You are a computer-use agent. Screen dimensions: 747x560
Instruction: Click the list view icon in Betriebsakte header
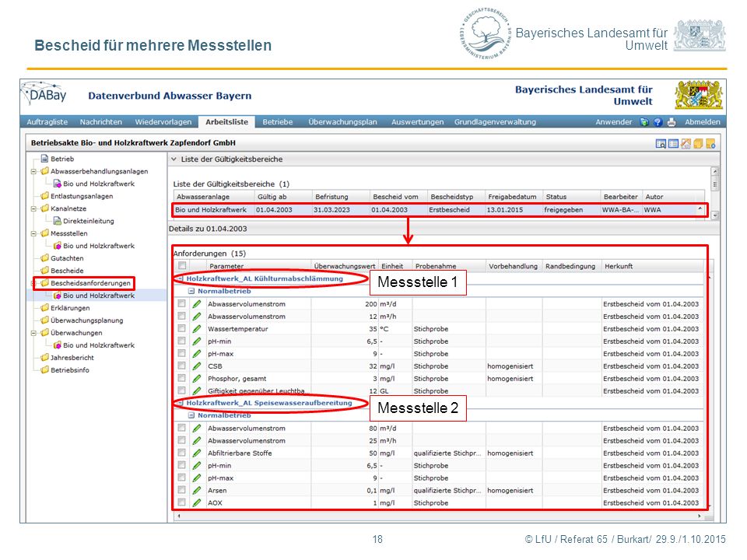pos(673,144)
